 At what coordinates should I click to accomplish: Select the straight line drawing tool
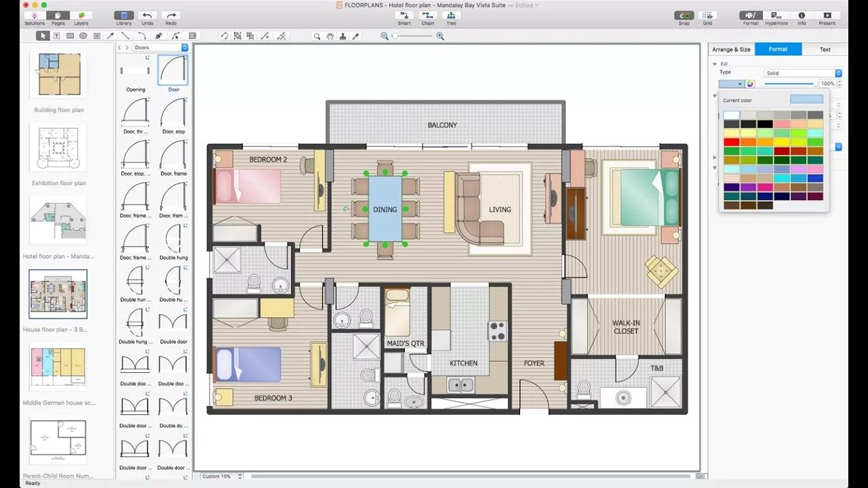[x=125, y=36]
